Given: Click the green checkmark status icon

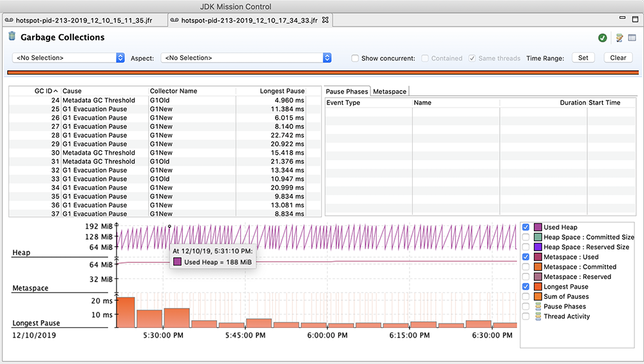Looking at the screenshot, I should (602, 38).
